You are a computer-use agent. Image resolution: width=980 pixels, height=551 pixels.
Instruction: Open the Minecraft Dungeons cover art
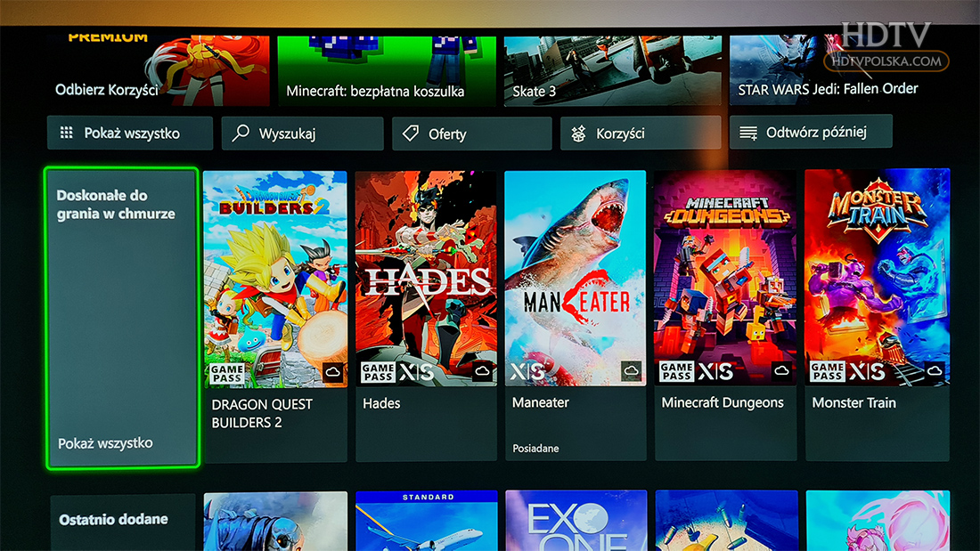725,278
